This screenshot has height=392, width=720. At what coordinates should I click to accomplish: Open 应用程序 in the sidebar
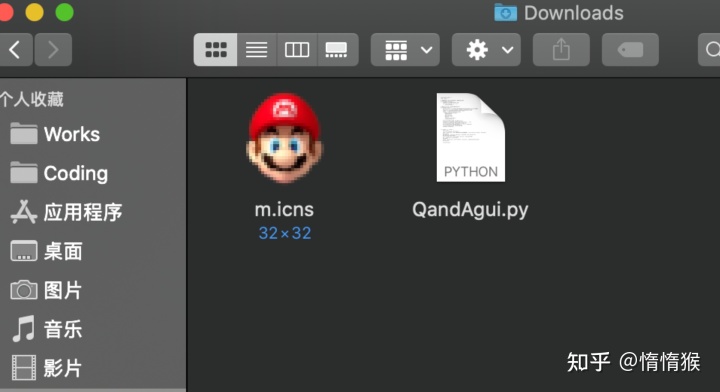(67, 212)
